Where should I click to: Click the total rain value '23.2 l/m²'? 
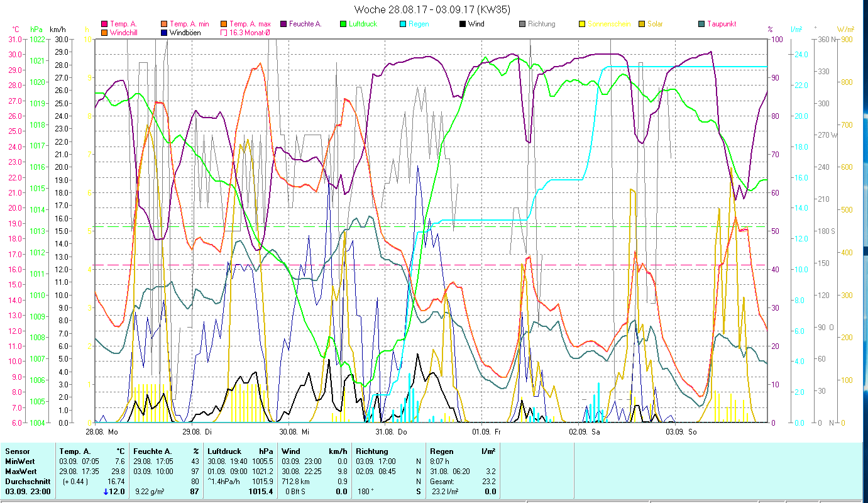[x=446, y=492]
